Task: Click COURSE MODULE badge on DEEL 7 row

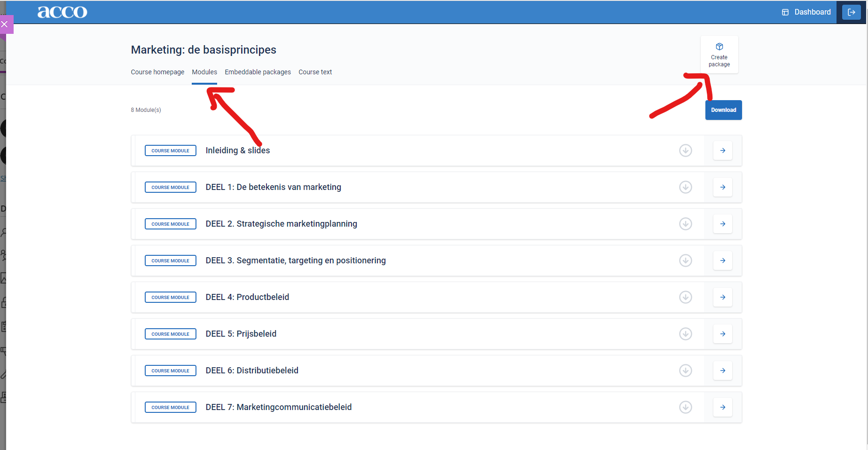Action: tap(170, 407)
